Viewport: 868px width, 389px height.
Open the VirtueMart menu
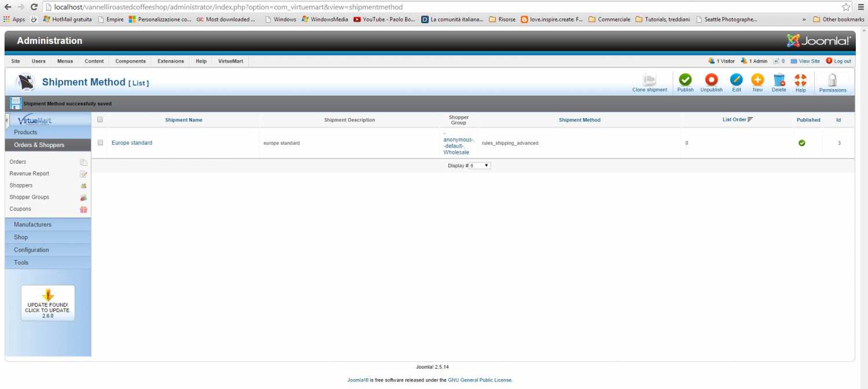tap(230, 61)
